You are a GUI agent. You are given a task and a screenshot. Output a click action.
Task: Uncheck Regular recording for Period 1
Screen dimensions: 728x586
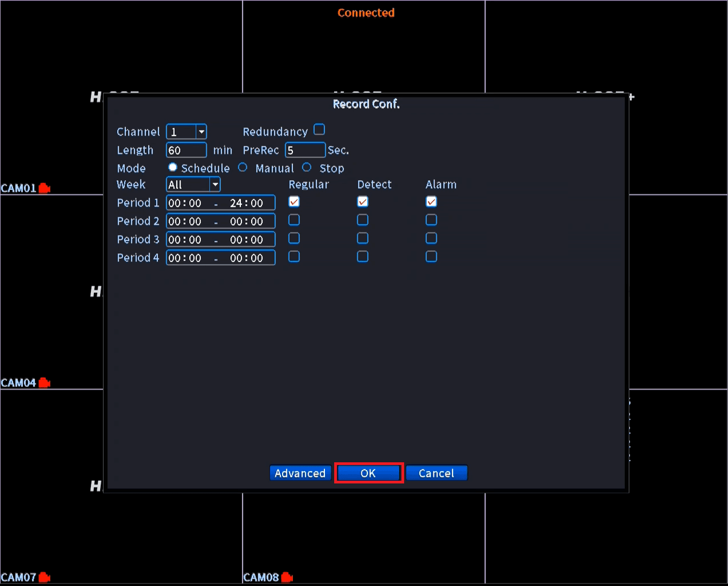pyautogui.click(x=294, y=202)
